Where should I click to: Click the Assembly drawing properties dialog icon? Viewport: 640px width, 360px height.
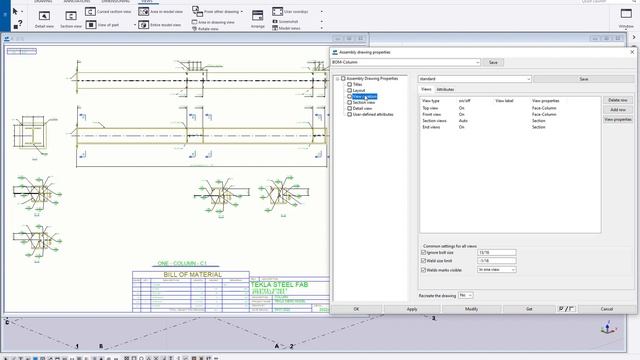coord(335,52)
